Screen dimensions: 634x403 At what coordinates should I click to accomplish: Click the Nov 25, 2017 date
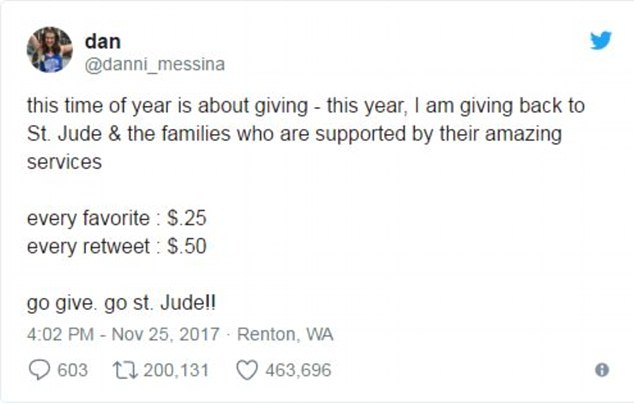pos(165,335)
